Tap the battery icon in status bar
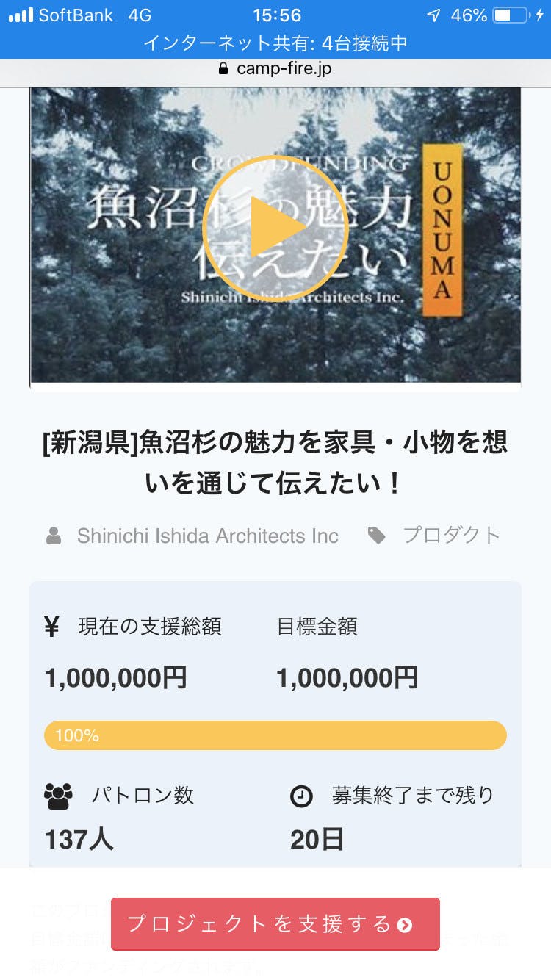Viewport: 551px width, 980px height. (x=511, y=15)
